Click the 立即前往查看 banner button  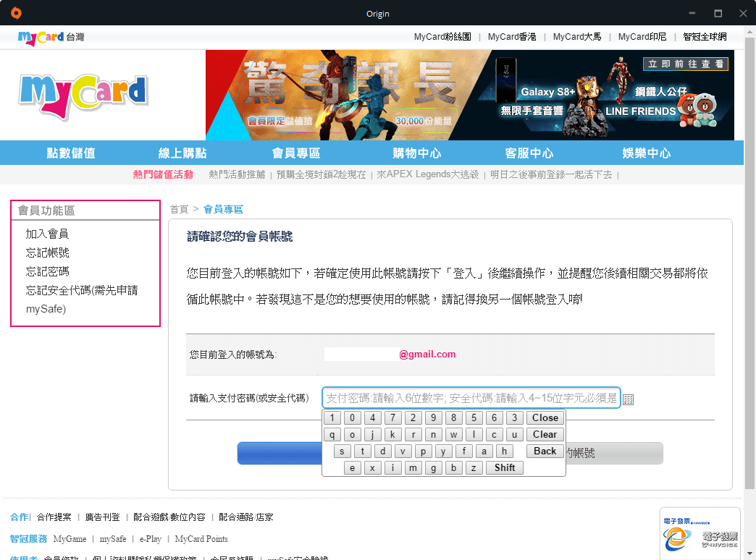point(685,64)
